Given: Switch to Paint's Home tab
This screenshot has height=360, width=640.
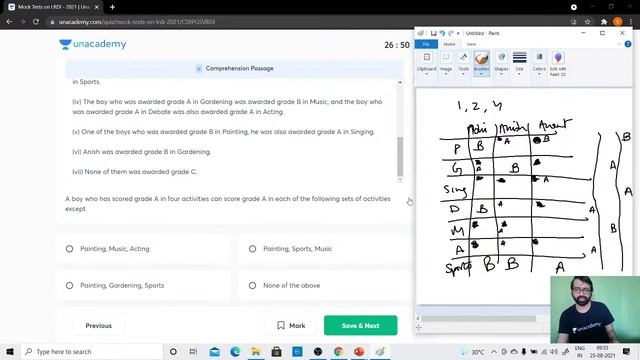Looking at the screenshot, I should (449, 44).
